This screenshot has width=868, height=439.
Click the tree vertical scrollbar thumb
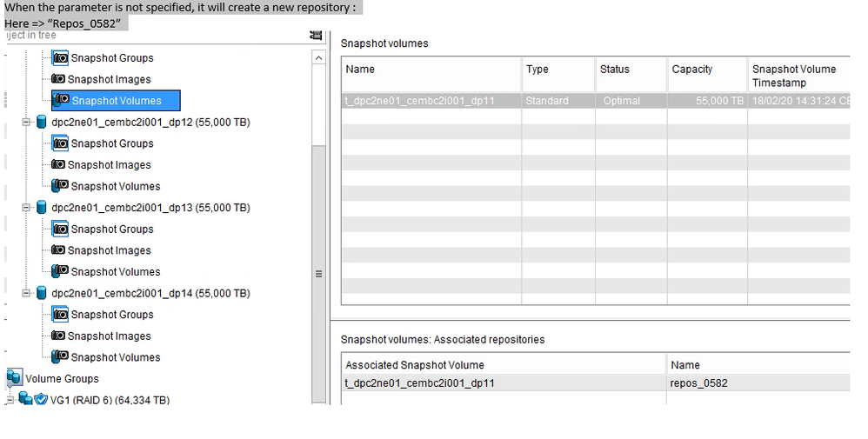click(318, 274)
